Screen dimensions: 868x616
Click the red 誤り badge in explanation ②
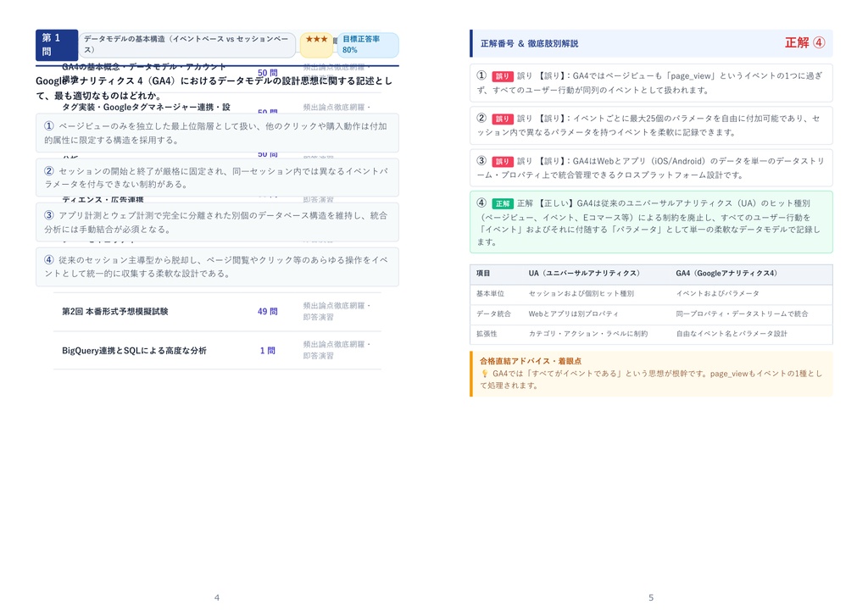[x=502, y=119]
